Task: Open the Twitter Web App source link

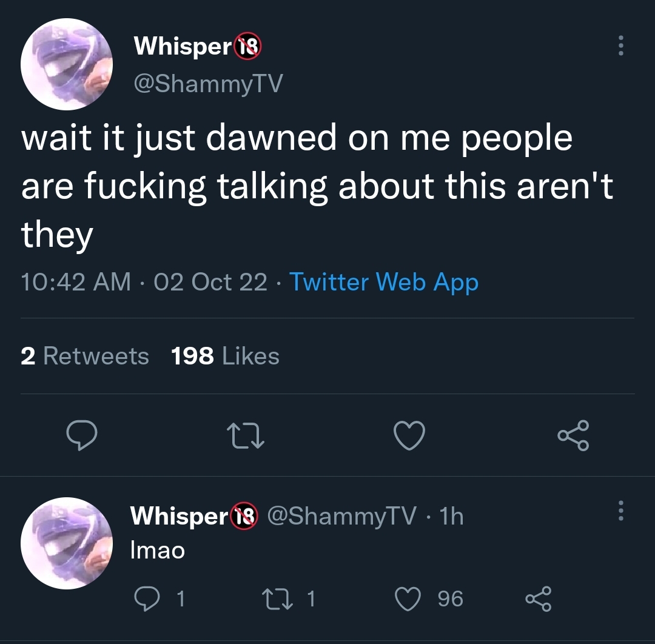Action: pyautogui.click(x=383, y=283)
